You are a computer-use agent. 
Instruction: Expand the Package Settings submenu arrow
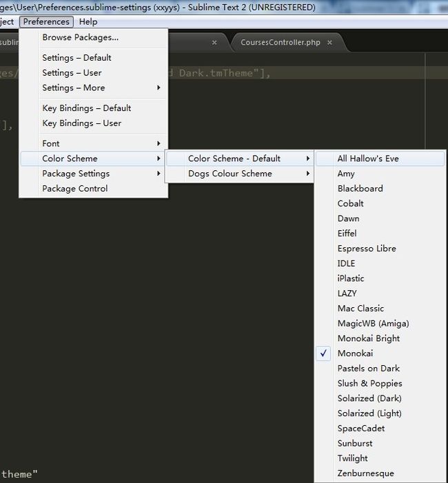(x=159, y=174)
